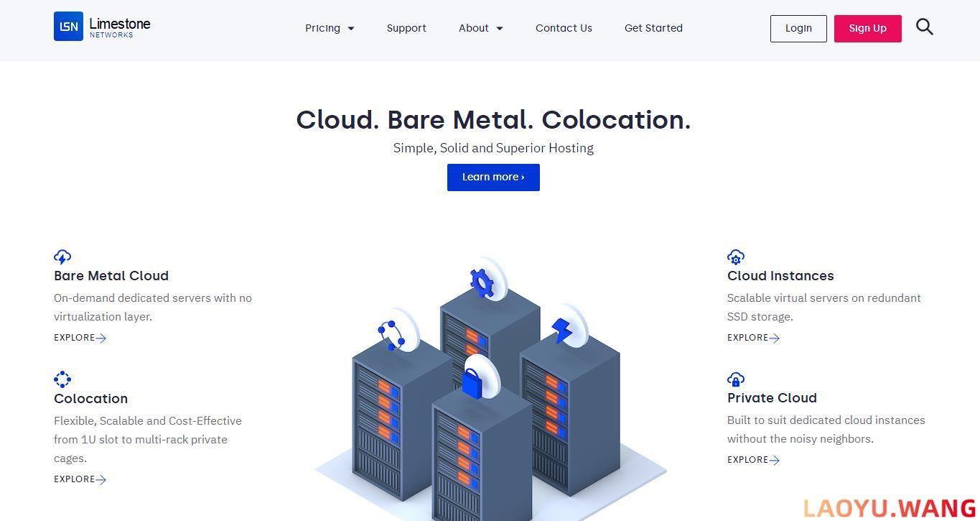Click 'Scalable virtual servers' description text
980x521 pixels.
[824, 308]
